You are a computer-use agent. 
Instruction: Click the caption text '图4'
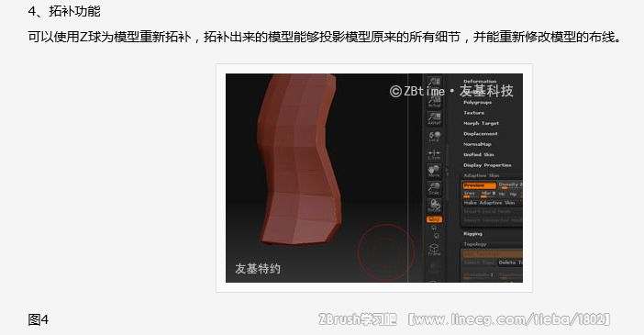39,319
